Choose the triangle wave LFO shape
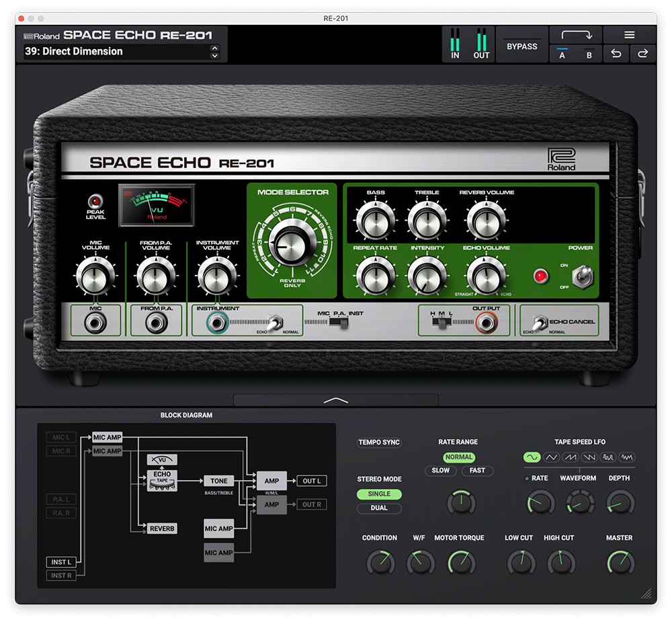 (551, 457)
